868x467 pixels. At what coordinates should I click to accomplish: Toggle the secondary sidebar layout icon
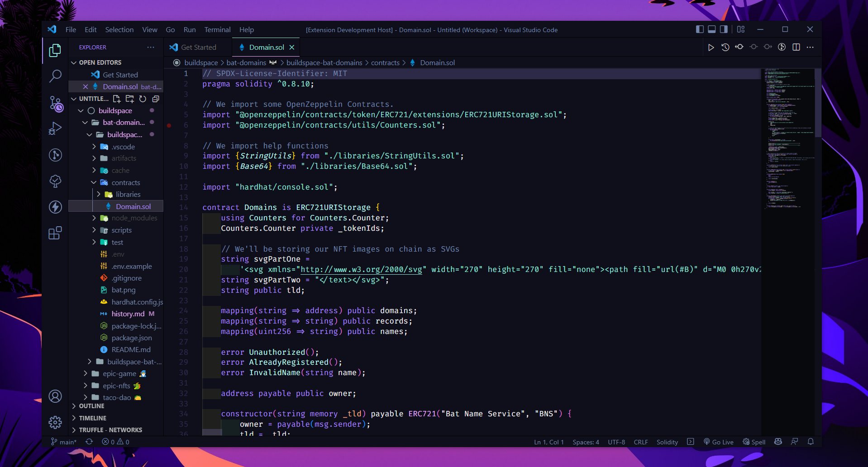click(x=724, y=29)
